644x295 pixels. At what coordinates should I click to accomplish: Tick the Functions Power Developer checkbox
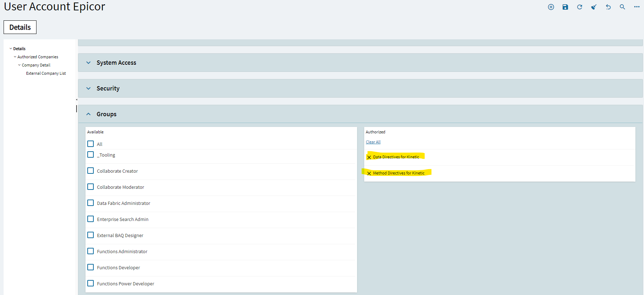click(91, 283)
